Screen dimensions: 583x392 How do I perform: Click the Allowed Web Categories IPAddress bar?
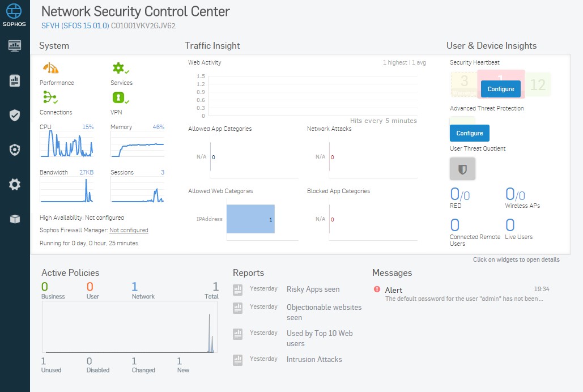click(250, 219)
